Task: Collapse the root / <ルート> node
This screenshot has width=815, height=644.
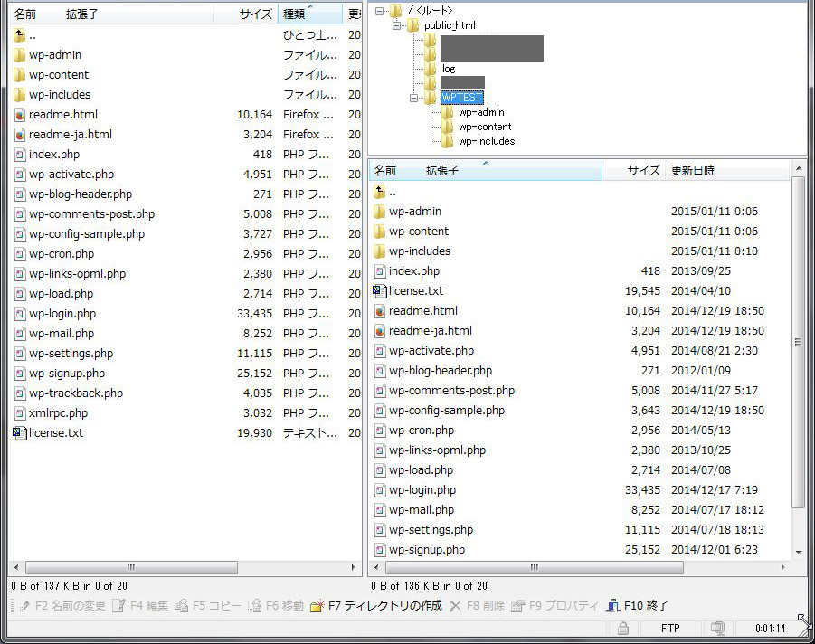Action: point(379,11)
